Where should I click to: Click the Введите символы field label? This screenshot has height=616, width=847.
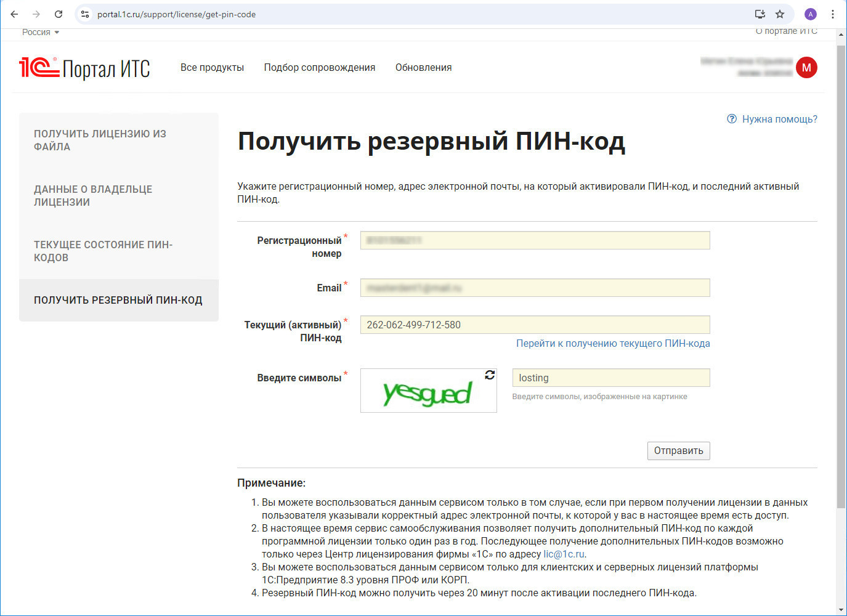point(299,378)
